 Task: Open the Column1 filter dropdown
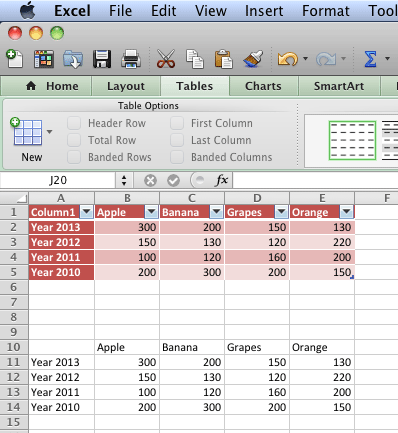tap(87, 212)
